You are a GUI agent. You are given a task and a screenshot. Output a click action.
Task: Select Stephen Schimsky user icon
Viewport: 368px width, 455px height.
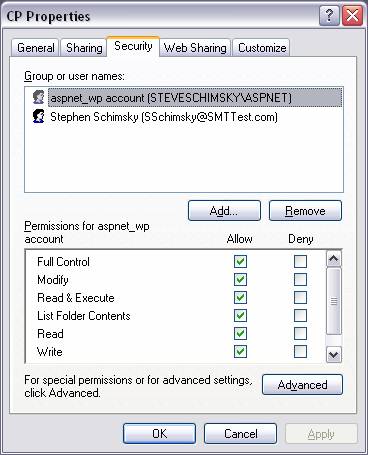click(39, 116)
